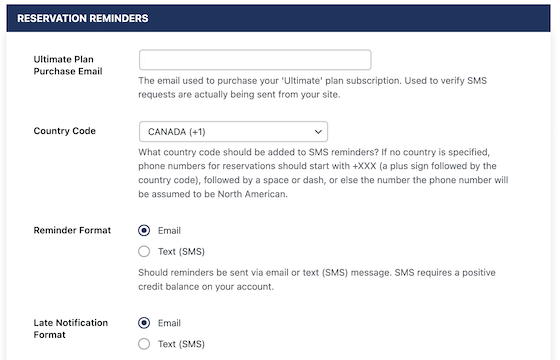Select the CANADA (+1) text in the combo box

(176, 132)
